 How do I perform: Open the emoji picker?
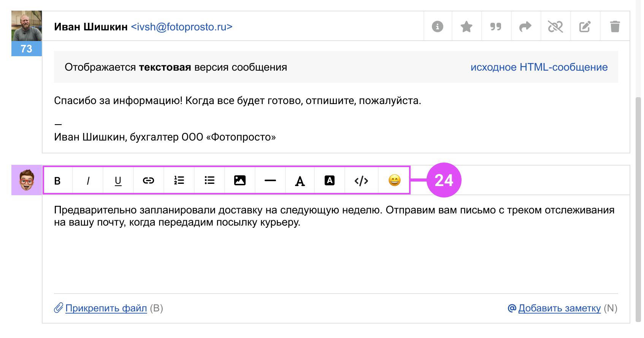coord(394,180)
